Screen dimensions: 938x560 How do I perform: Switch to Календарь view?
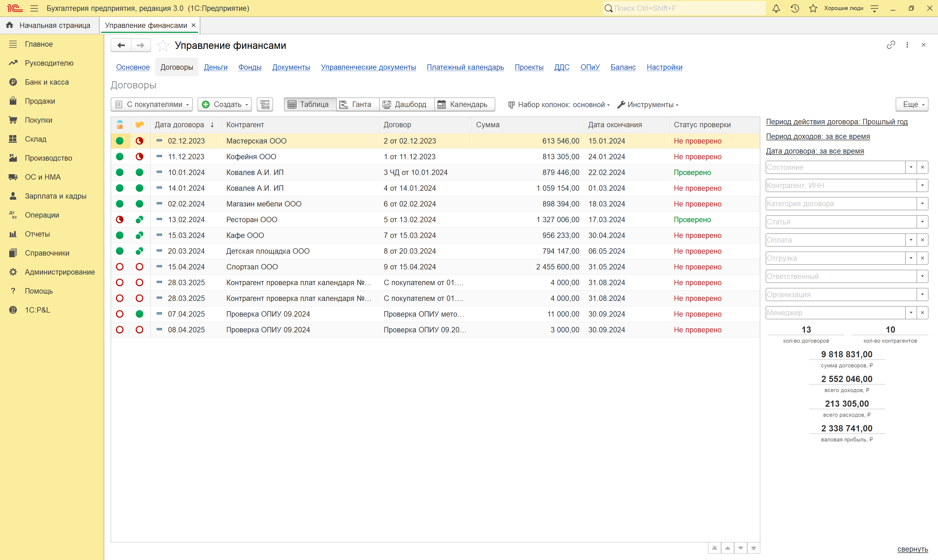pos(463,104)
